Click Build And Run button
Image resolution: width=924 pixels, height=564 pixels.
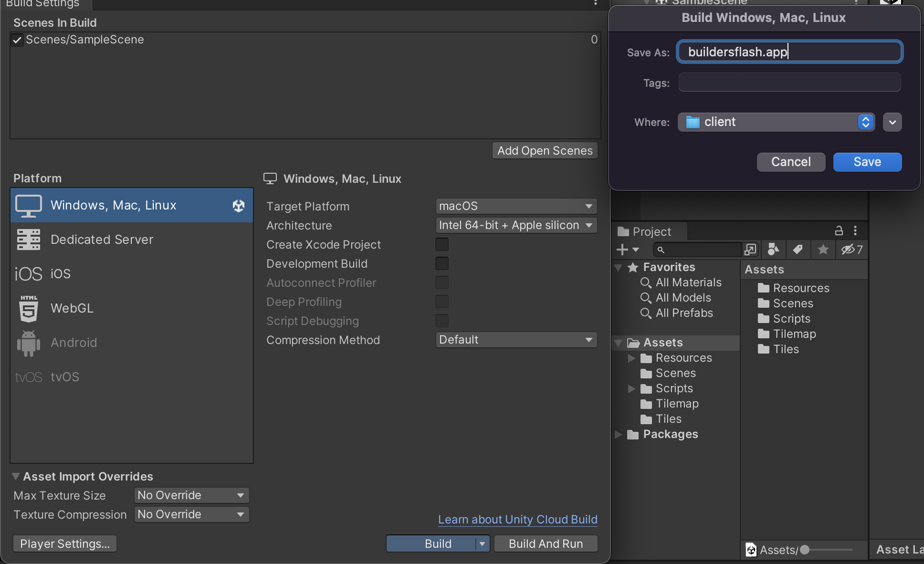pyautogui.click(x=546, y=544)
